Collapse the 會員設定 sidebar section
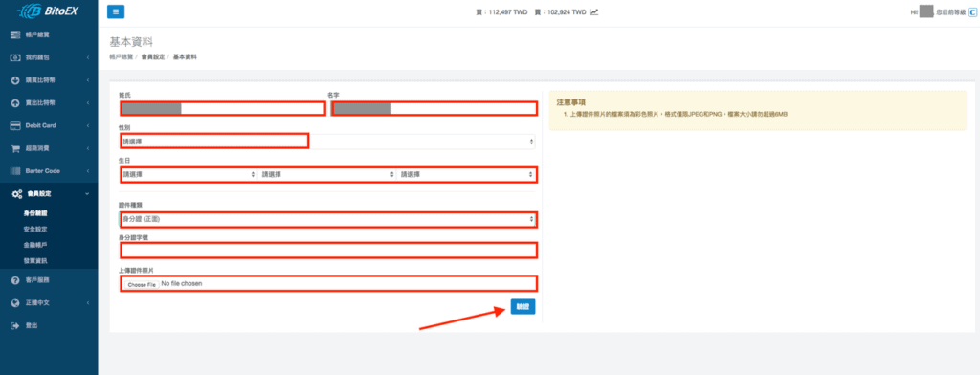 (49, 194)
